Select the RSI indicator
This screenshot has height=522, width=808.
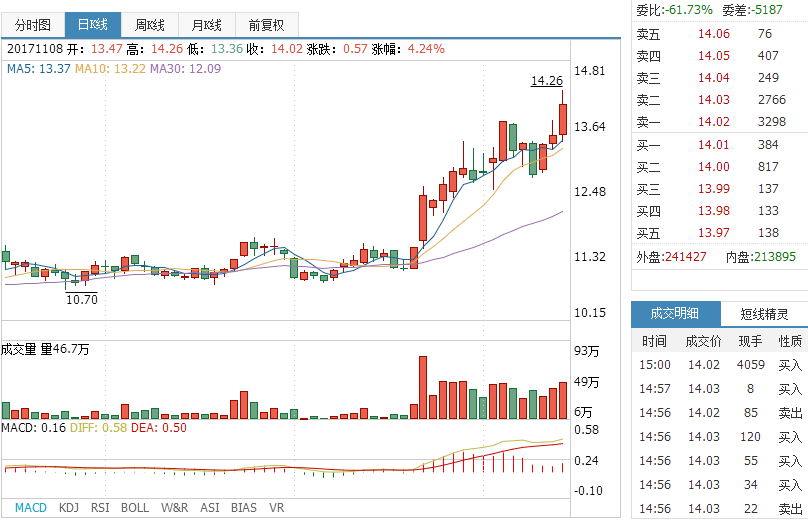coord(100,508)
